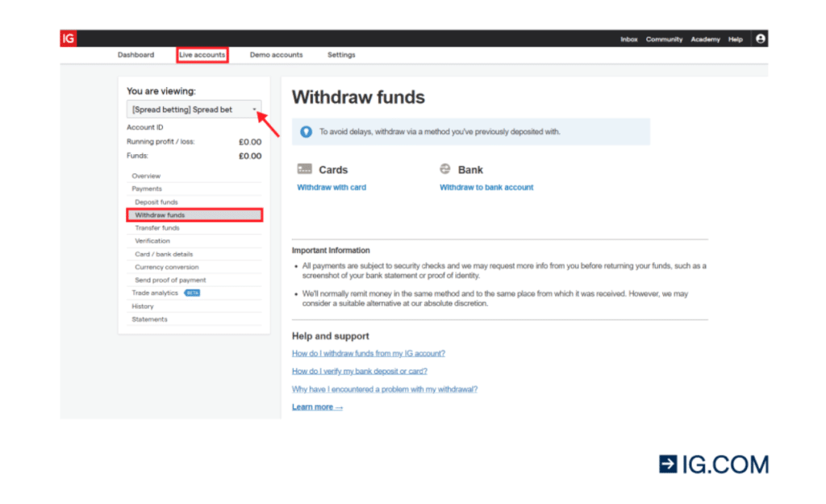This screenshot has height=504, width=826.
Task: Click the info icon in the blue notice
Action: (x=306, y=131)
